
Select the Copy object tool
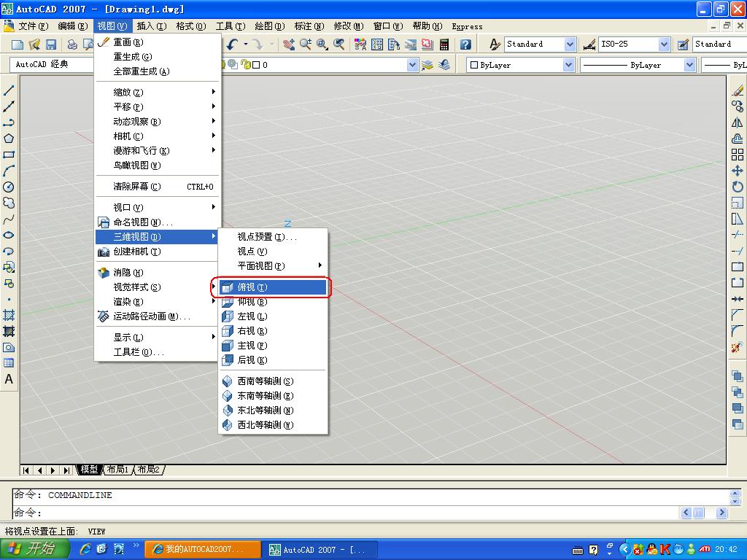click(x=738, y=106)
